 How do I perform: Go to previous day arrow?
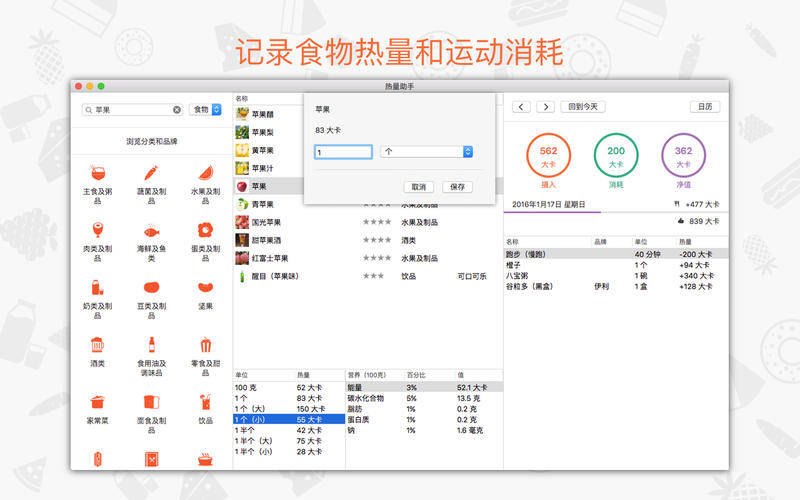coord(521,107)
